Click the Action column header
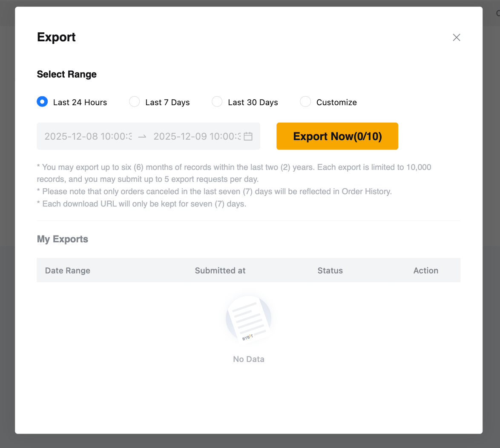Viewport: 500px width, 448px height. coord(425,270)
